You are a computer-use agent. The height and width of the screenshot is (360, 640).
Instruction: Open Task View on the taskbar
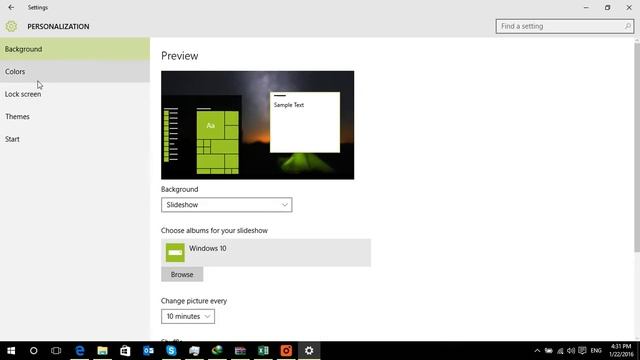tap(56, 351)
